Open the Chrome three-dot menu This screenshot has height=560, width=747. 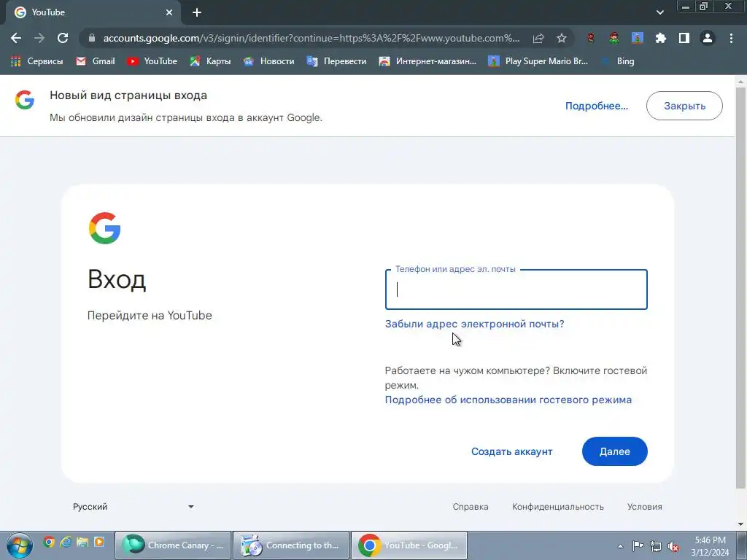pyautogui.click(x=731, y=38)
